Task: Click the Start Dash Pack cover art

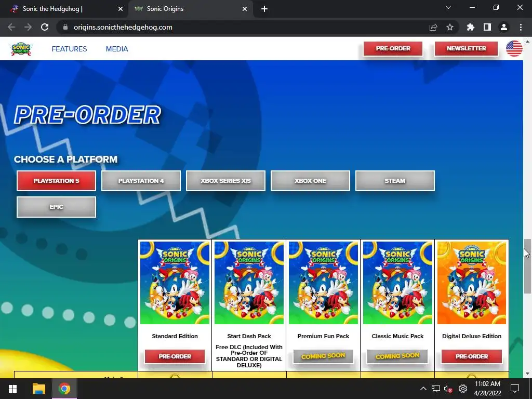Action: 249,283
